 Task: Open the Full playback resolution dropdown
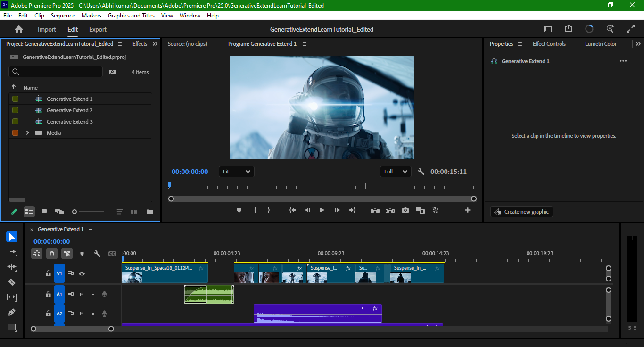396,172
